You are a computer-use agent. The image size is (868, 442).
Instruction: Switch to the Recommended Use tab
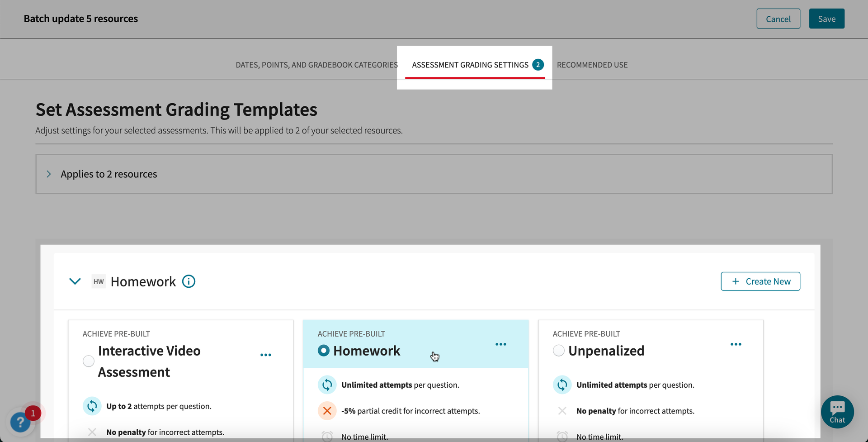pos(592,65)
